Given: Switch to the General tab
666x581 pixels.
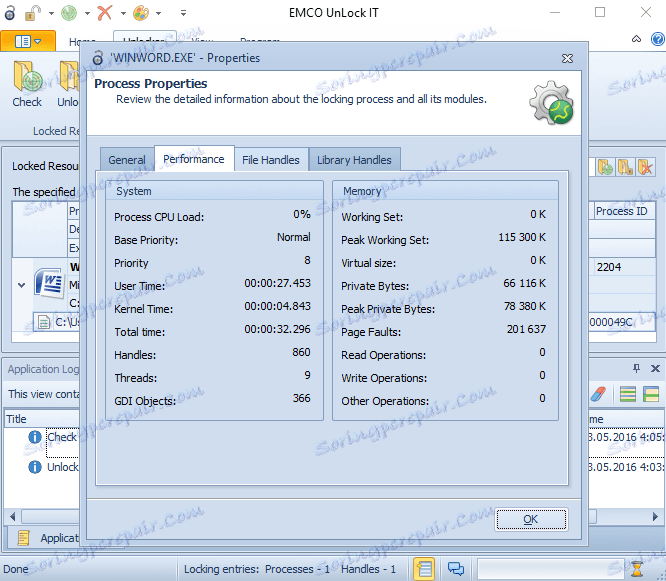Looking at the screenshot, I should 127,160.
